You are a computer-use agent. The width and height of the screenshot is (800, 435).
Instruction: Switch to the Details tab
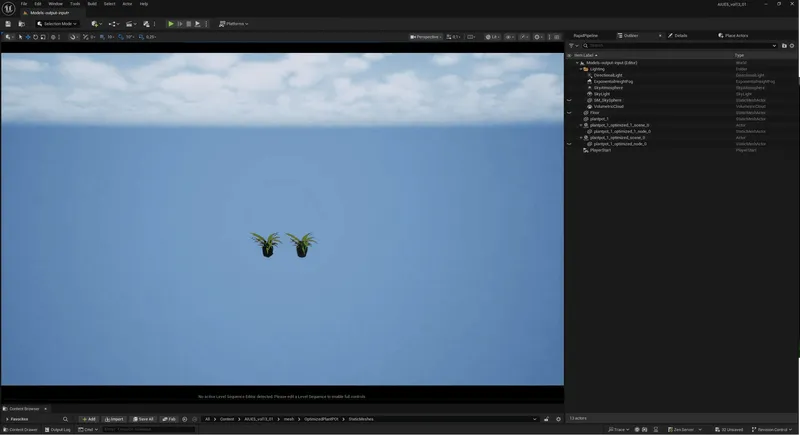pos(679,35)
